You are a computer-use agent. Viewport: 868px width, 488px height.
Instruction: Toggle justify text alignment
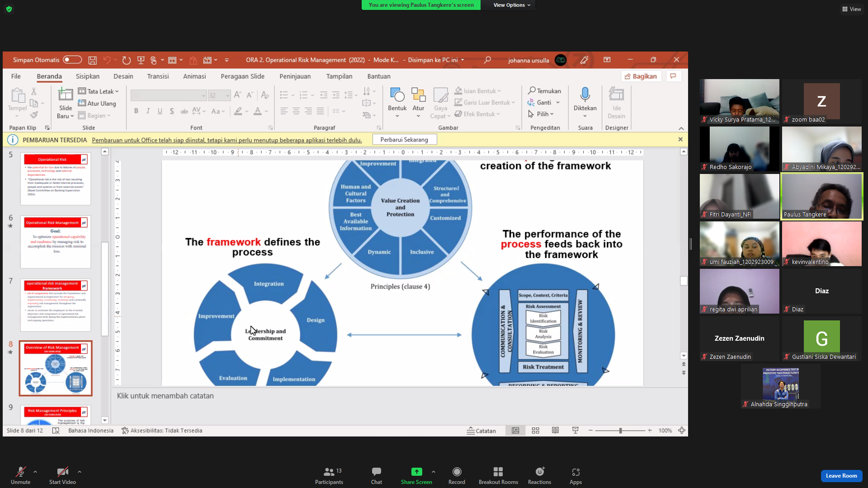(x=321, y=111)
